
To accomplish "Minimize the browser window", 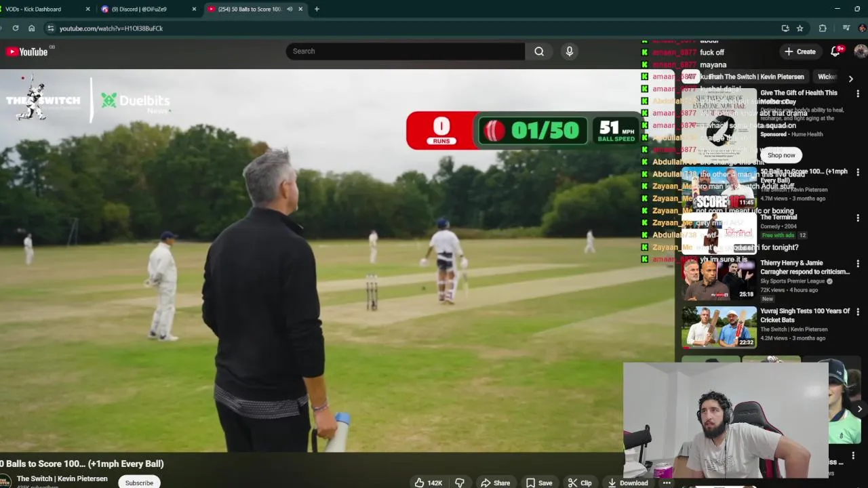I will click(x=837, y=9).
